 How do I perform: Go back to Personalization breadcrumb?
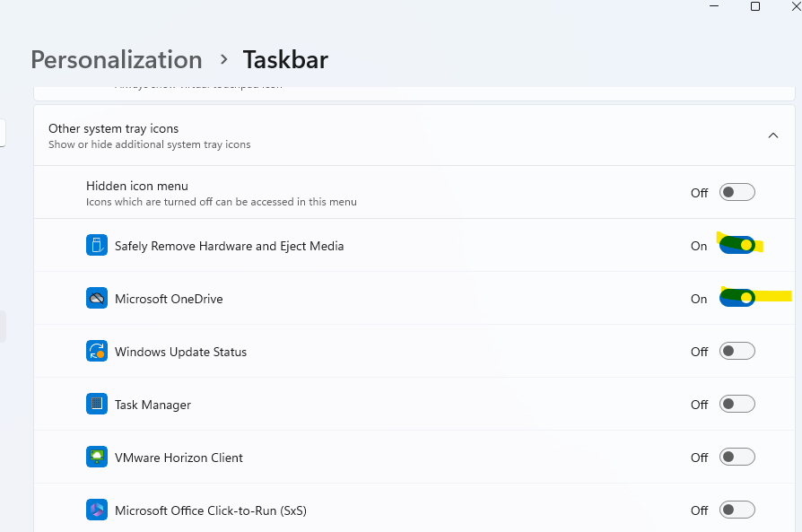[117, 60]
